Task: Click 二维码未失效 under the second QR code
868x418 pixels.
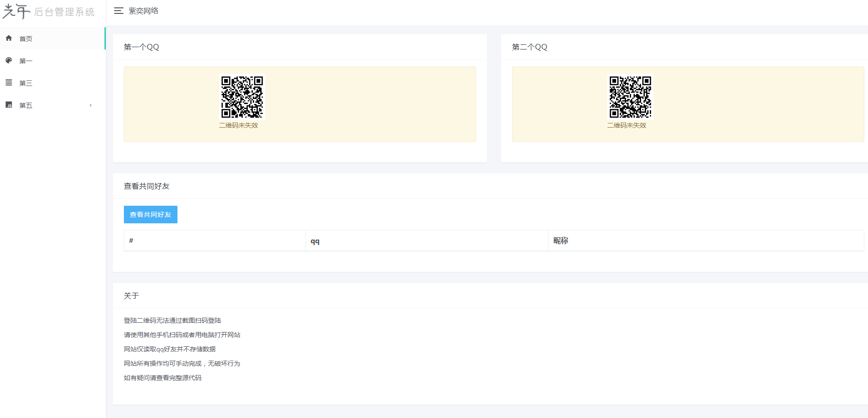Action: [627, 125]
